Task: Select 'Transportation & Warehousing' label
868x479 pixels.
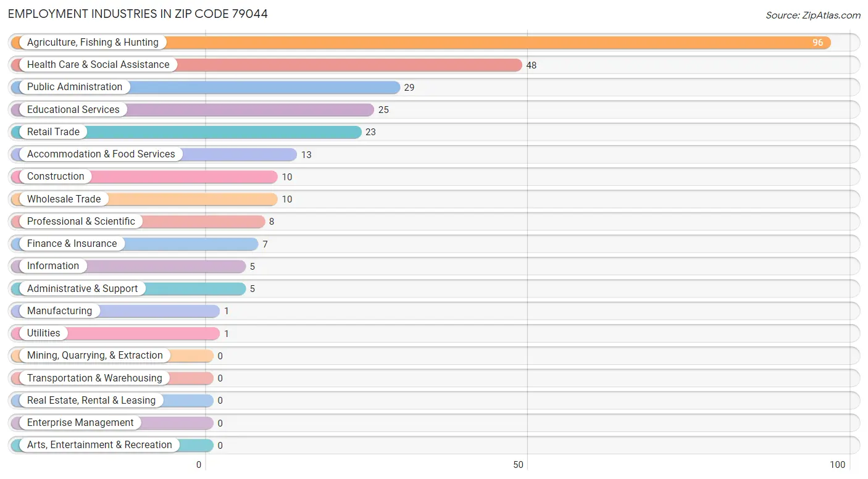Action: 94,378
